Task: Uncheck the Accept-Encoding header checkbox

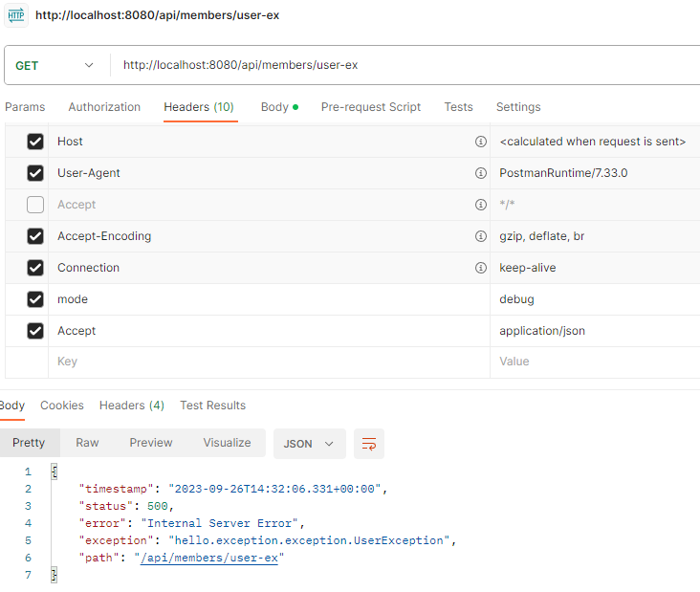Action: point(35,236)
